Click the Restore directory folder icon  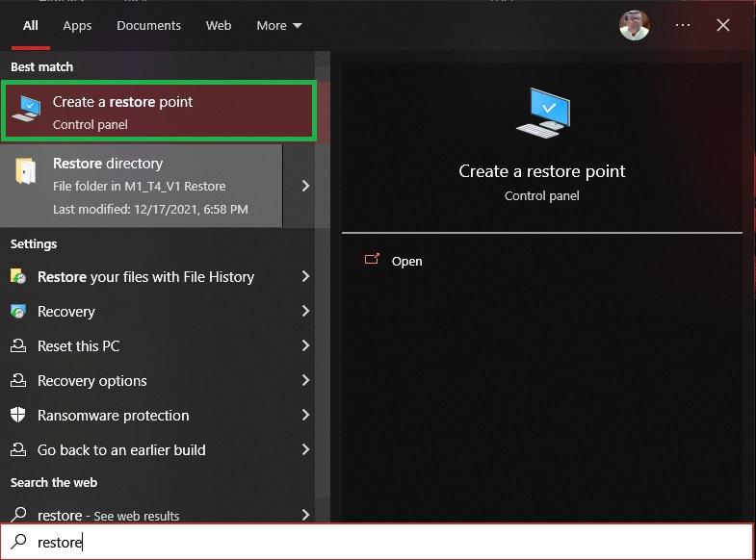coord(26,171)
